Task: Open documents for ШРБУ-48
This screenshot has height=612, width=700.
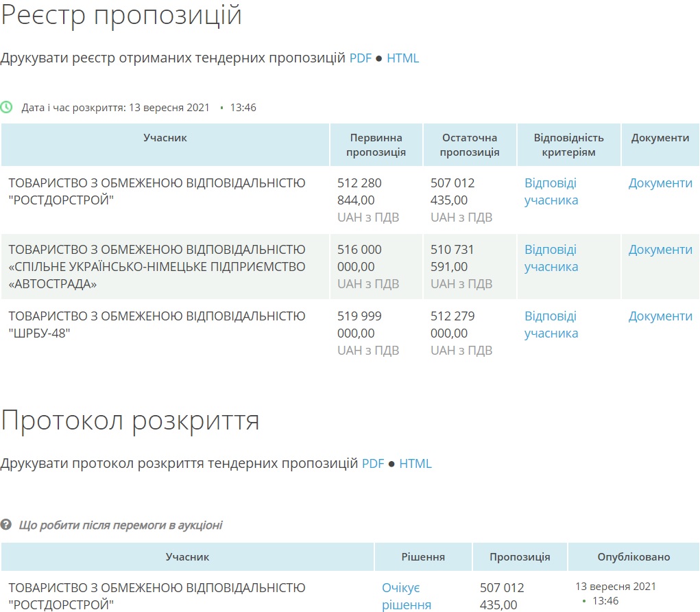Action: pyautogui.click(x=660, y=316)
